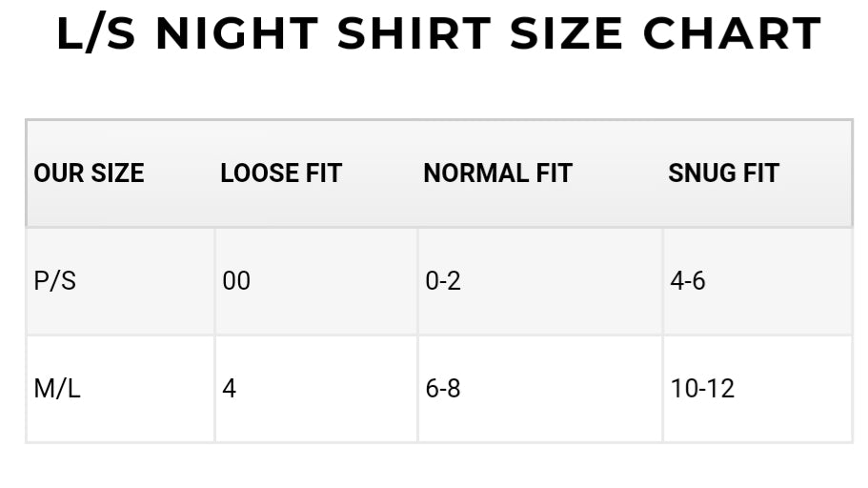Select the LOOSE FIT column header
This screenshot has width=868, height=488.
[281, 173]
